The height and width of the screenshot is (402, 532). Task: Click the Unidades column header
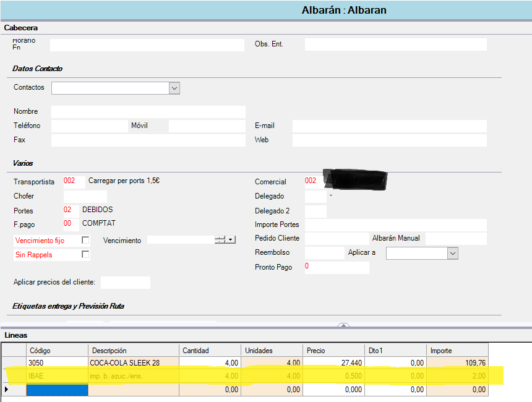272,350
